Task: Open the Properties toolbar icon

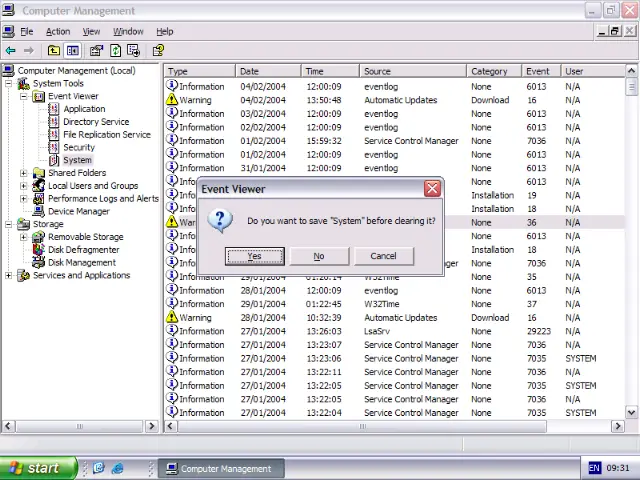Action: [x=96, y=51]
